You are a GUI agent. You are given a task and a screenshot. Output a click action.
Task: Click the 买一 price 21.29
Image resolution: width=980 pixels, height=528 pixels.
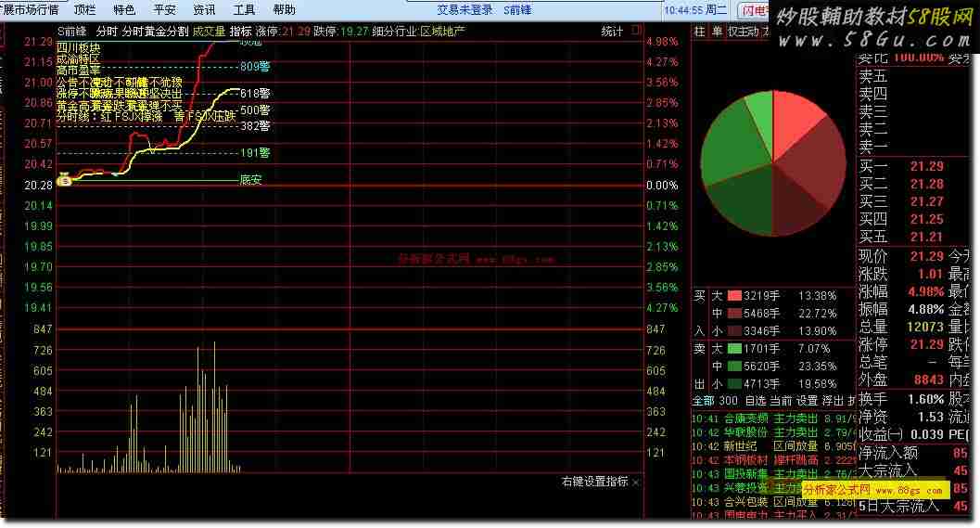tap(926, 166)
